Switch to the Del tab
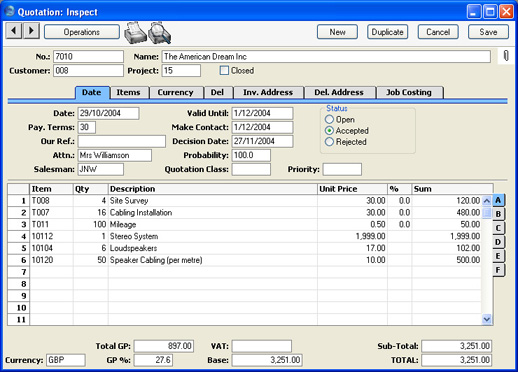This screenshot has width=518, height=372. (217, 92)
